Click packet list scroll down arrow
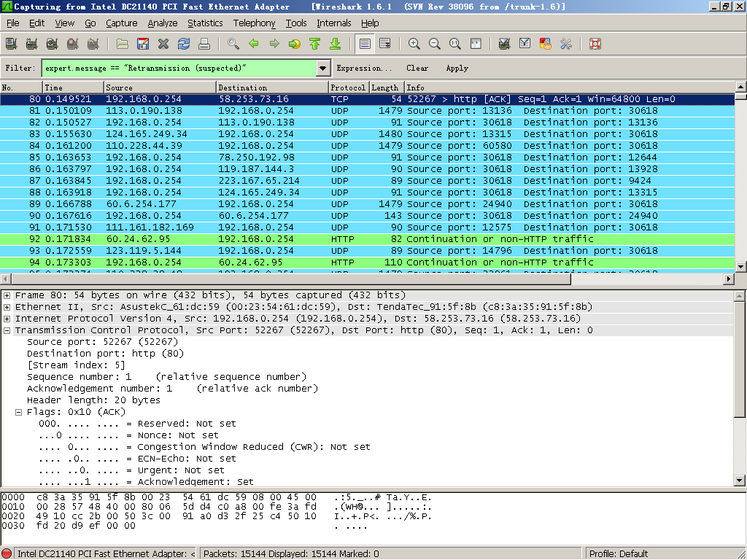 click(x=741, y=267)
